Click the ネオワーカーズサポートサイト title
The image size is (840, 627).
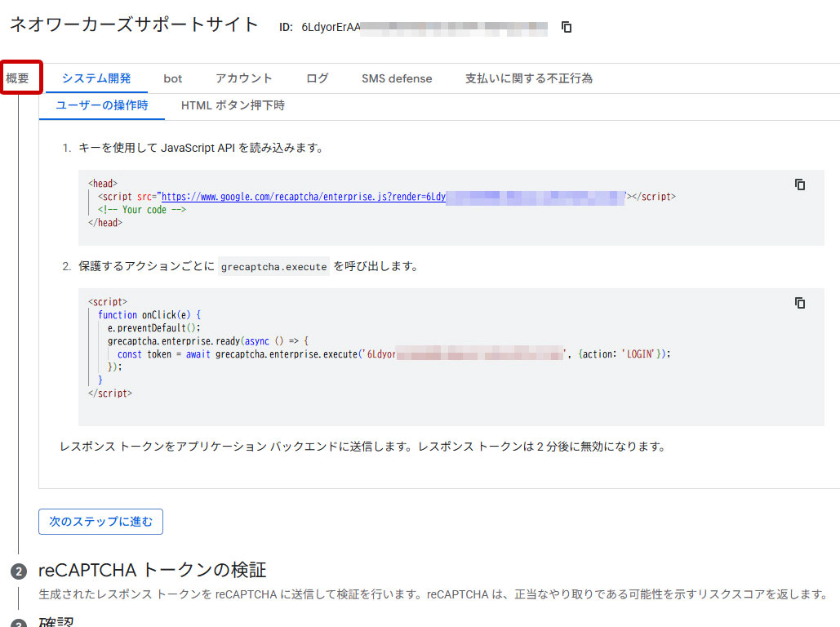click(x=135, y=24)
